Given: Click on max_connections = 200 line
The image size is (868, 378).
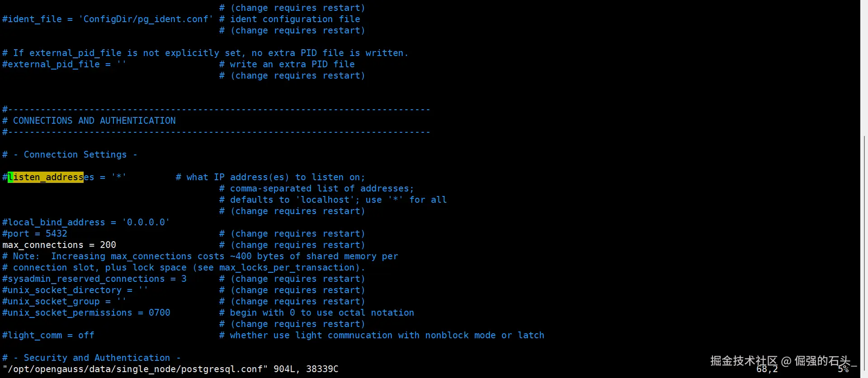Looking at the screenshot, I should click(59, 245).
